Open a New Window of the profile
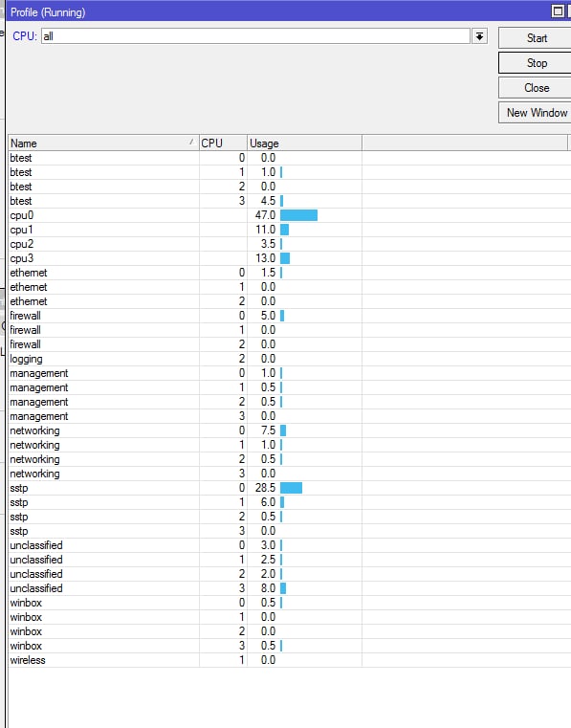 537,112
